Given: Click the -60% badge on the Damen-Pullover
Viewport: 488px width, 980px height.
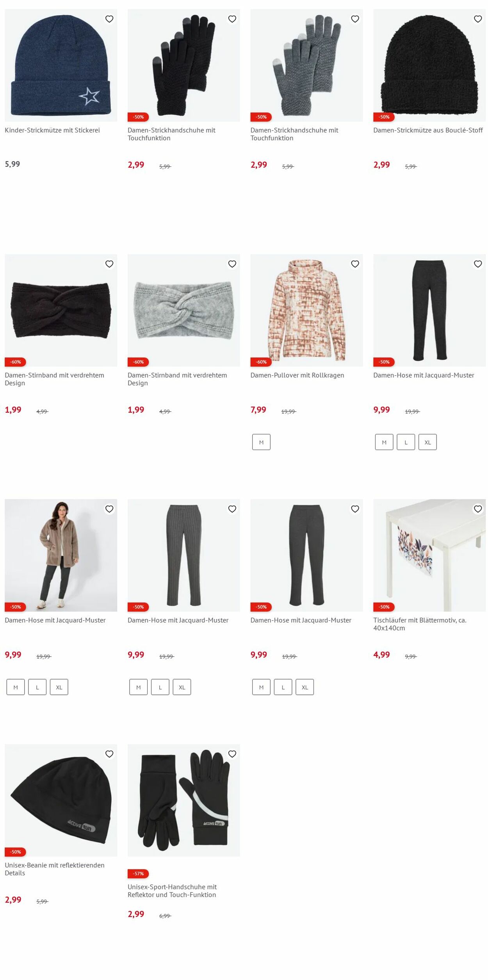Looking at the screenshot, I should [261, 362].
